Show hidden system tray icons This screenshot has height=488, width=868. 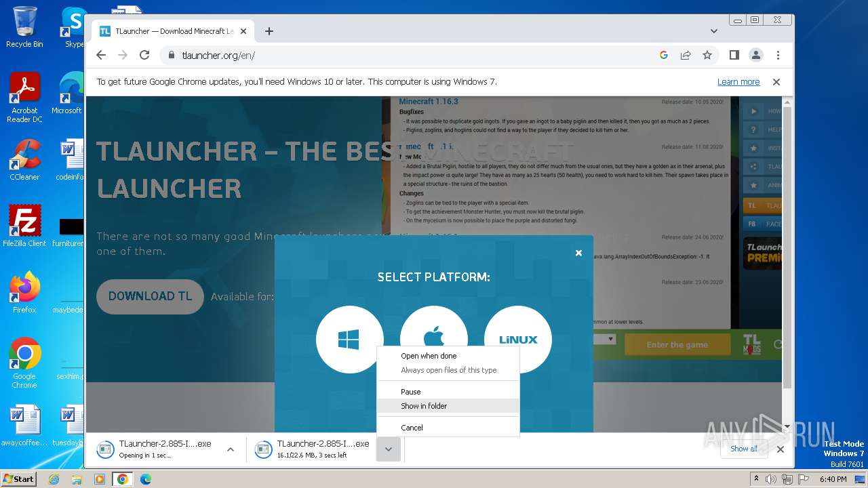point(757,479)
